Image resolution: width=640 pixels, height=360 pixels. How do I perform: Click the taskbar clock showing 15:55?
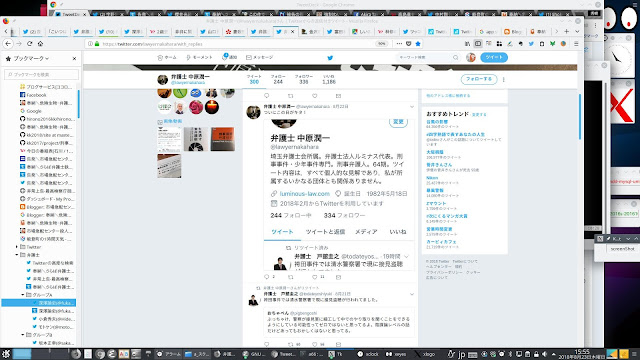[x=582, y=354]
